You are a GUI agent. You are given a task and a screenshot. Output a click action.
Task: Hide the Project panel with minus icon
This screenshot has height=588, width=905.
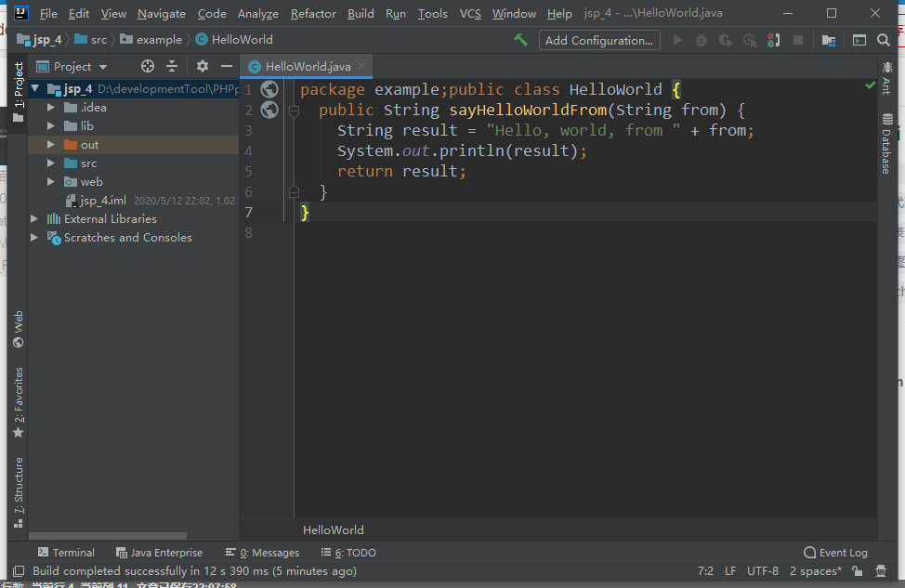click(227, 66)
